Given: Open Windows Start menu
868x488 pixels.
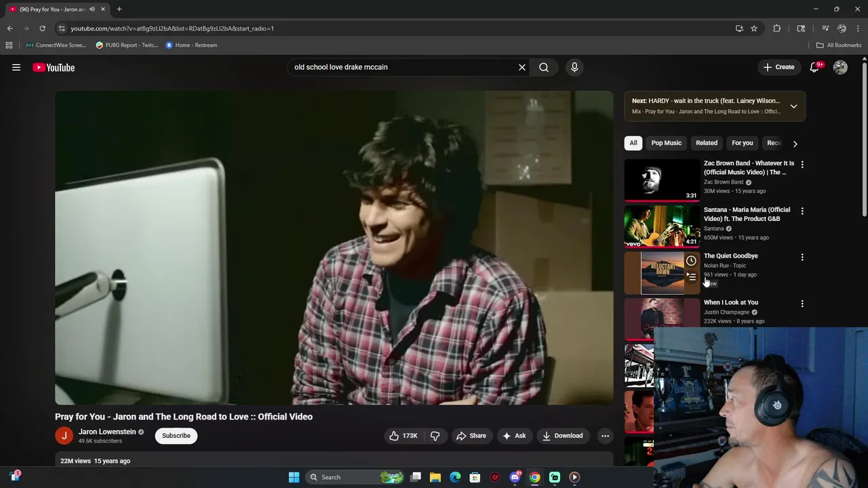Looking at the screenshot, I should coord(294,477).
